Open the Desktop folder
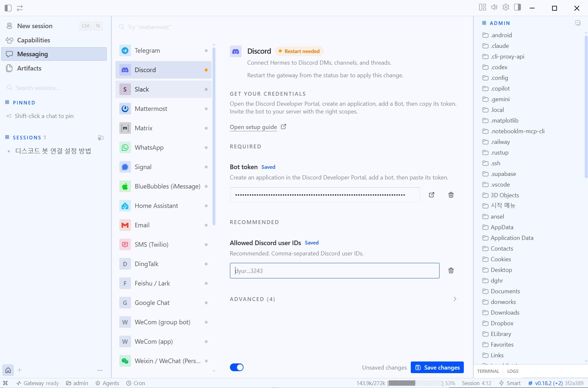The width and height of the screenshot is (588, 388). pyautogui.click(x=501, y=270)
